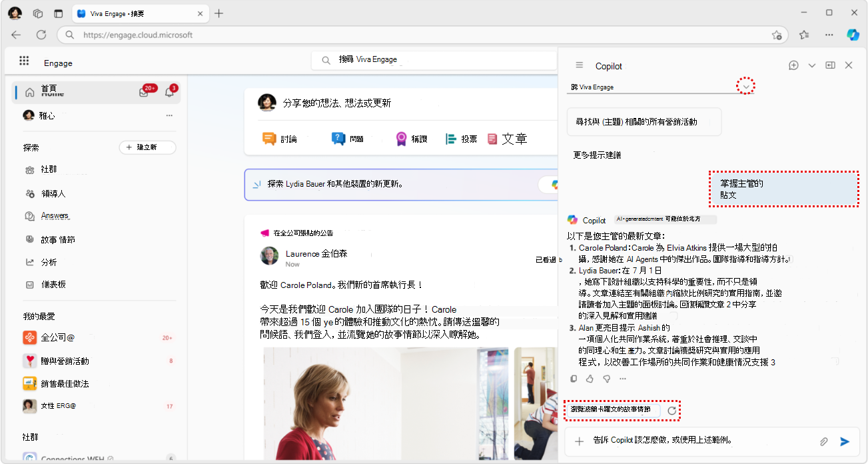Open the Copilot hamburger menu

(580, 65)
